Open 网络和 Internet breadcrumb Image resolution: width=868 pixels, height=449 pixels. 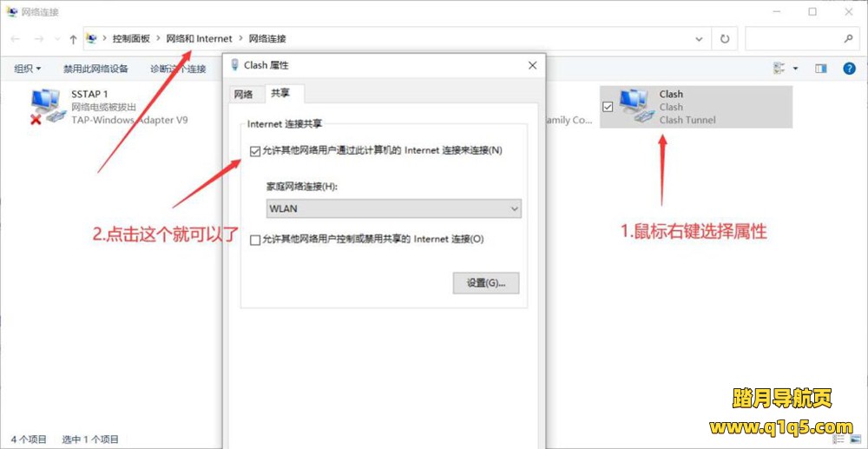(200, 39)
